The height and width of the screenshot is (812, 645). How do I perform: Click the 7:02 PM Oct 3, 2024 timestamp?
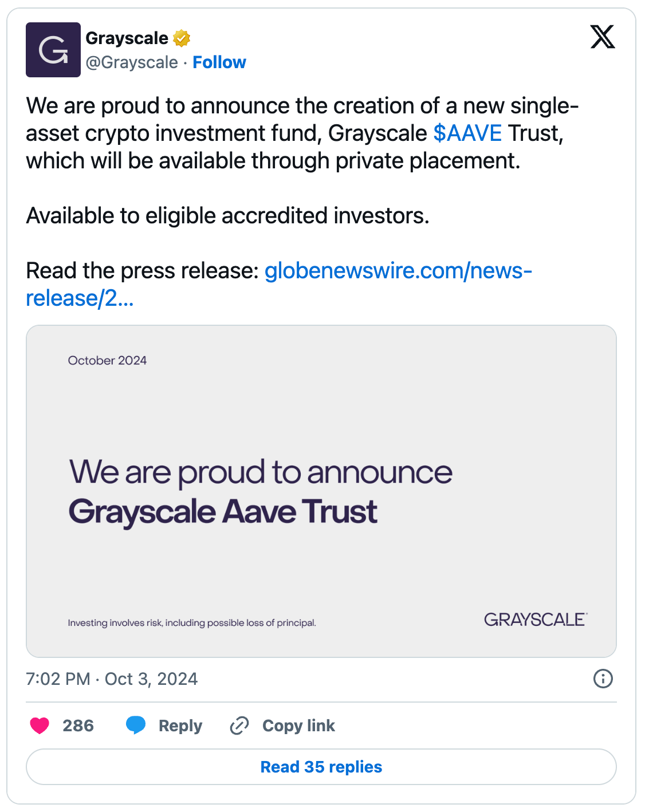pos(112,679)
